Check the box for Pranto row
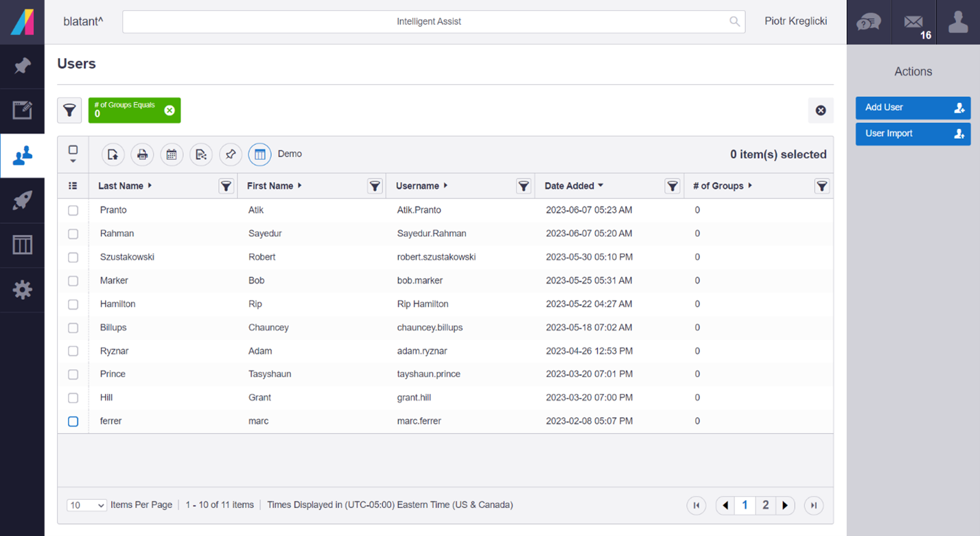The width and height of the screenshot is (980, 536). pyautogui.click(x=73, y=211)
